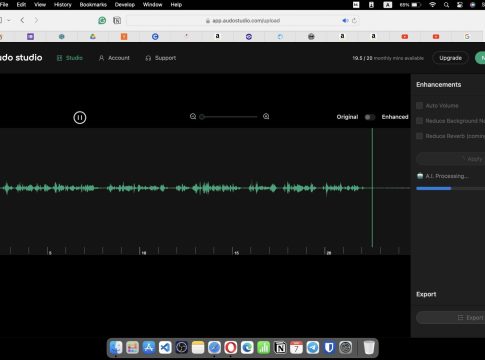
Task: Open OBS from the dock
Action: [x=182, y=348]
